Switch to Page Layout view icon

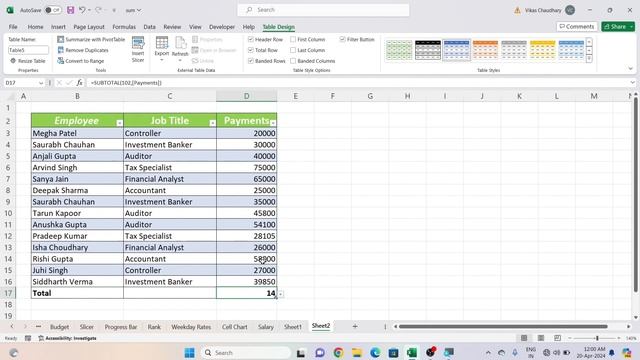(x=541, y=338)
